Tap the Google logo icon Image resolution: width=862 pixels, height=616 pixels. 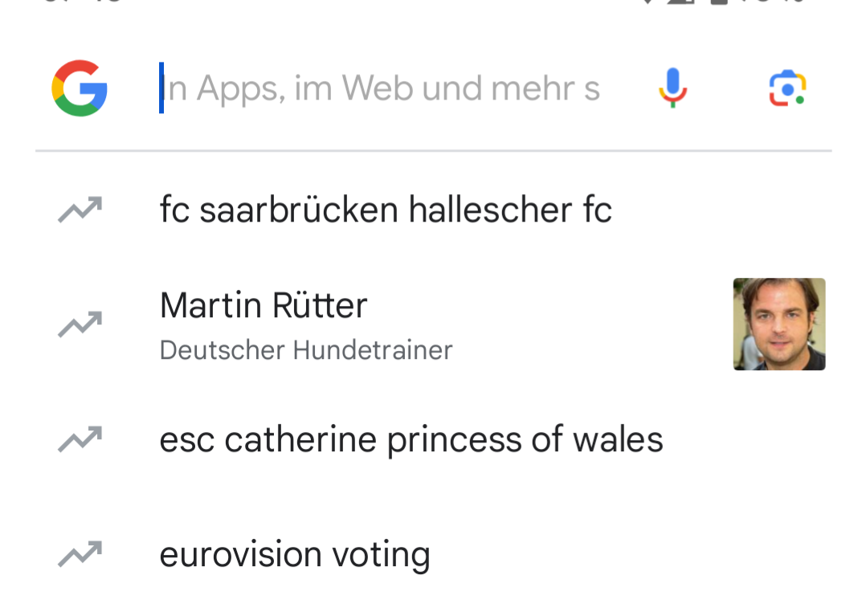point(80,88)
